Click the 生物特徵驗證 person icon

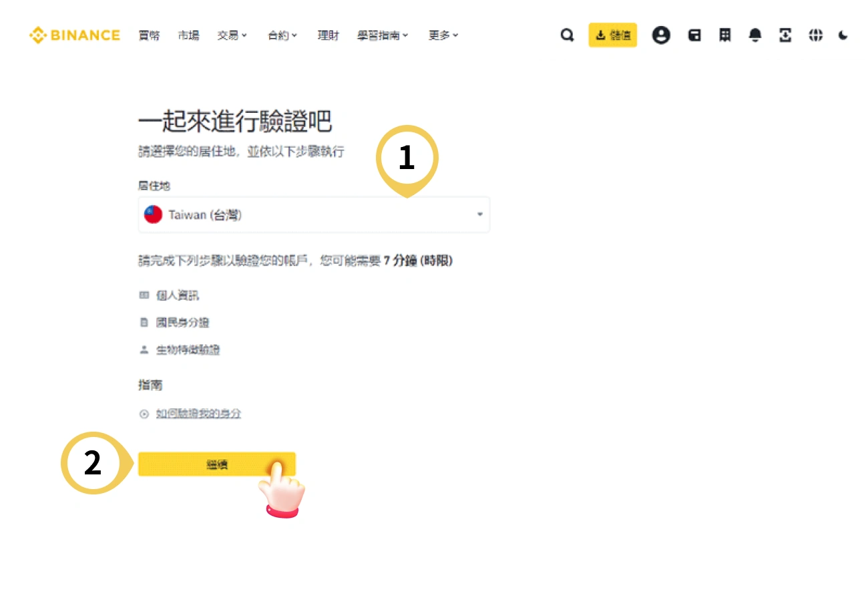144,349
